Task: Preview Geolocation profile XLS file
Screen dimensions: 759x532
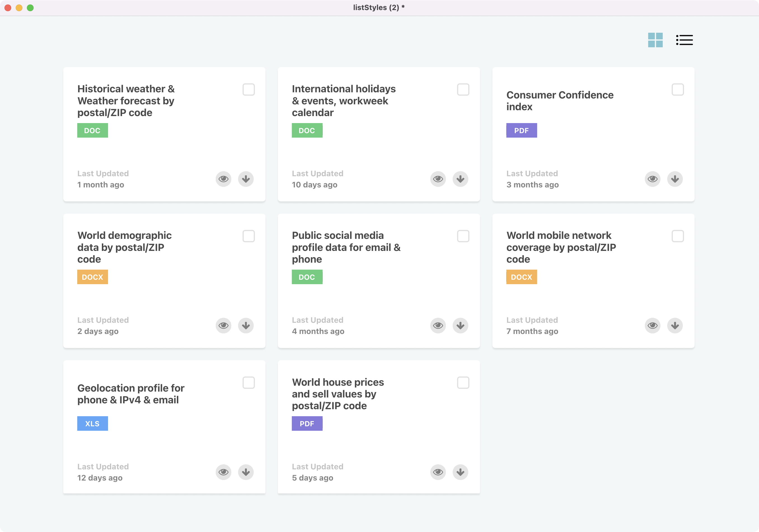Action: 223,472
